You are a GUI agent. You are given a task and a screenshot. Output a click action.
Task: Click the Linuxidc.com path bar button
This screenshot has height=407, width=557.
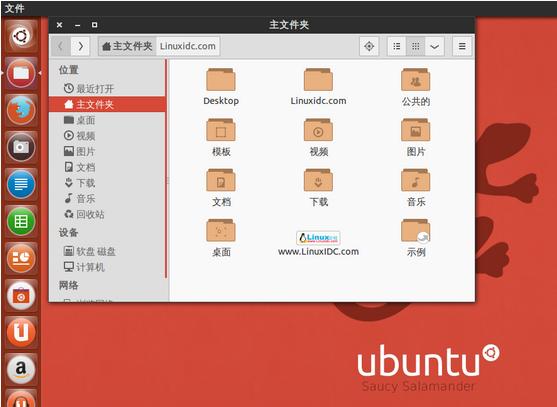coord(188,46)
